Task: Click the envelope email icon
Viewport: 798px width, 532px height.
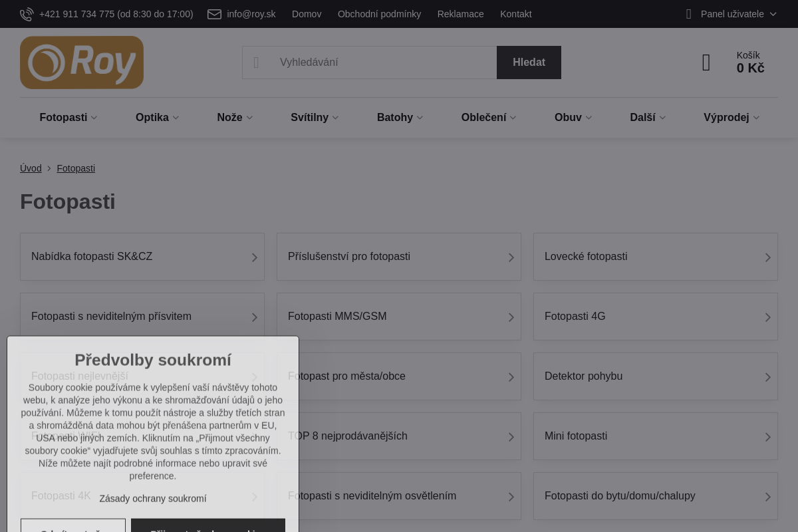Action: pos(214,14)
